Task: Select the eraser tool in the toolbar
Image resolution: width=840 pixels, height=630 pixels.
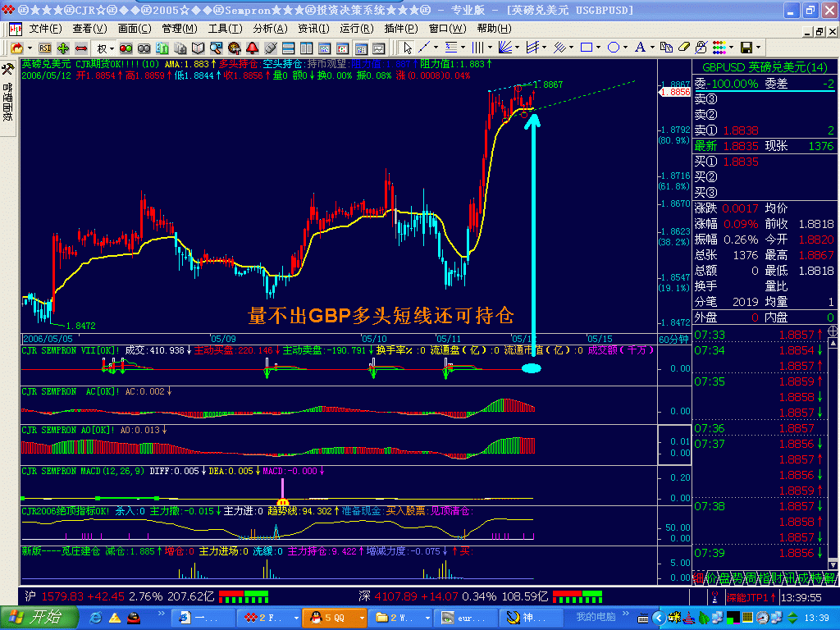Action: [683, 48]
